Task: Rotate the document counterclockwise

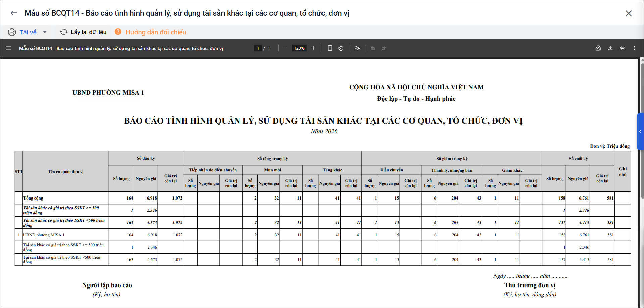Action: 341,48
